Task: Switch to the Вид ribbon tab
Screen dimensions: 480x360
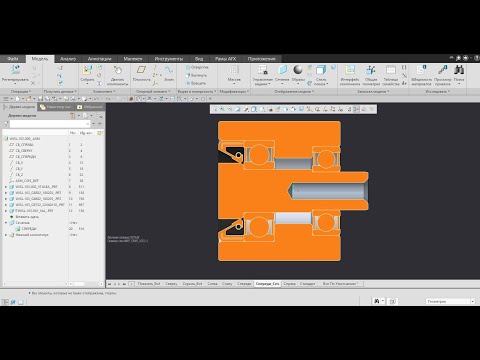Action: pyautogui.click(x=199, y=59)
